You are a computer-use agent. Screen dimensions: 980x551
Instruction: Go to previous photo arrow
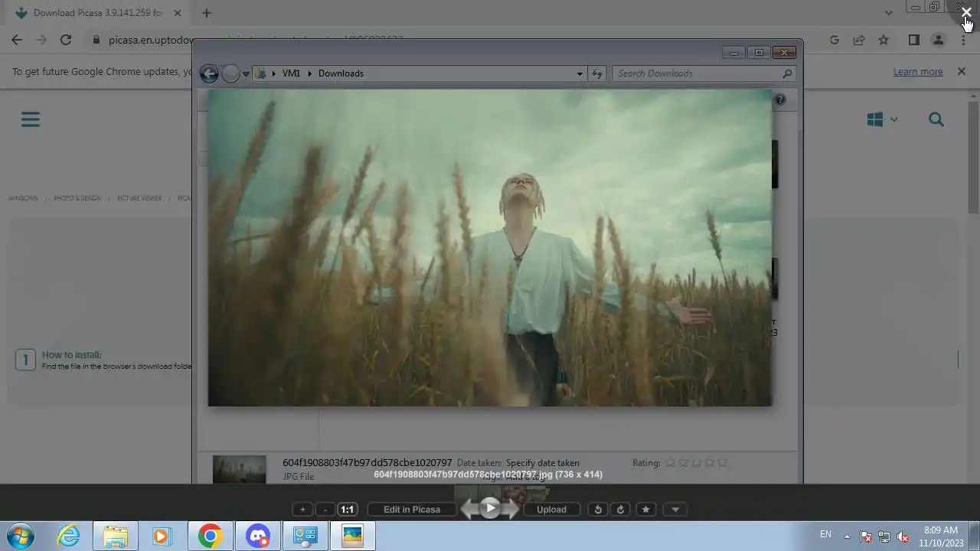[468, 508]
